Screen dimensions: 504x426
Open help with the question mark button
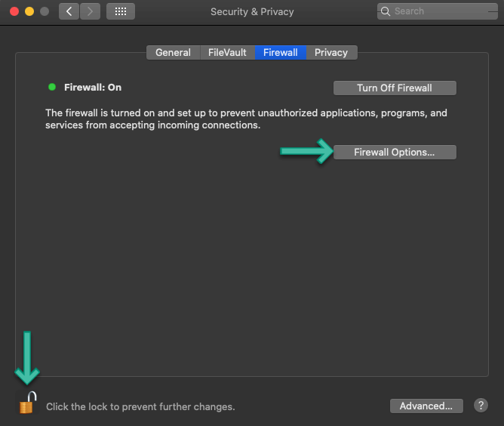coord(481,406)
